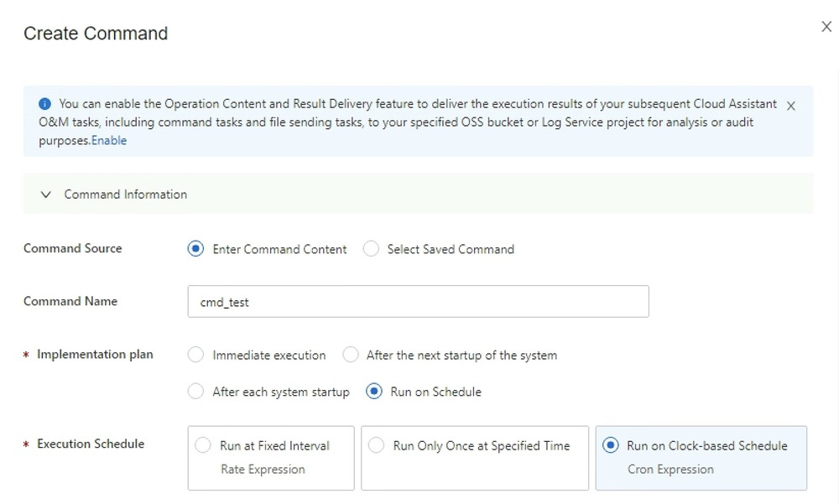Select Run on Clock-based Schedule
839x504 pixels.
click(x=612, y=445)
